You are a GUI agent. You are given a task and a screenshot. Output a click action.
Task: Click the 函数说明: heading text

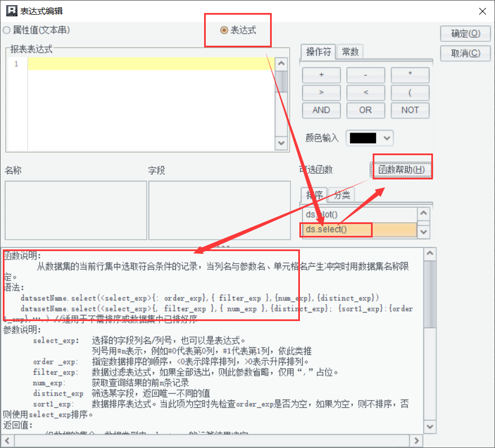(x=22, y=256)
